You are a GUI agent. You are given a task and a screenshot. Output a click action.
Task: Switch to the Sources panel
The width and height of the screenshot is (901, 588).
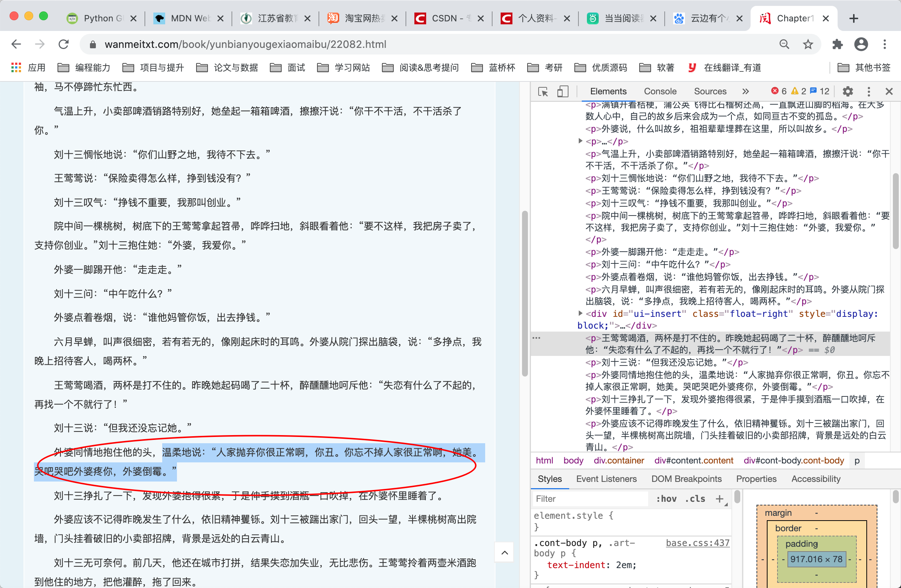click(x=710, y=91)
